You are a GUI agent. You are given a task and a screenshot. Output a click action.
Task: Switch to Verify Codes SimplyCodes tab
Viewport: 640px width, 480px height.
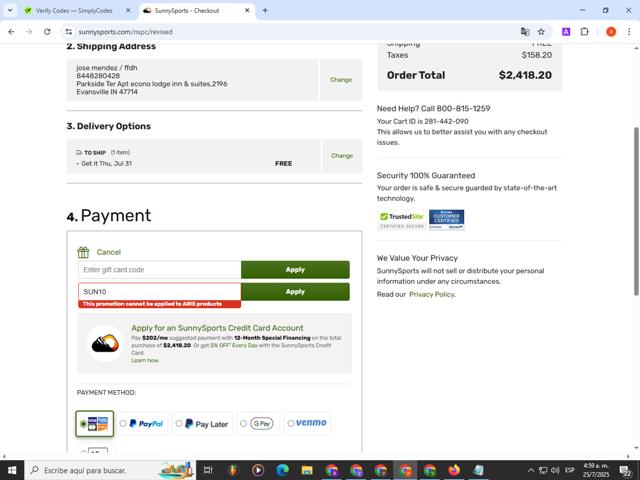click(x=73, y=11)
